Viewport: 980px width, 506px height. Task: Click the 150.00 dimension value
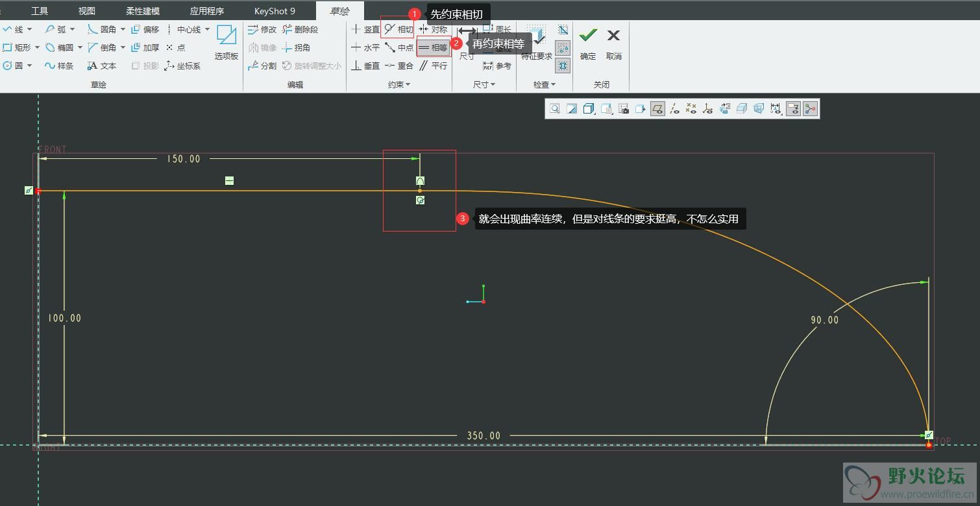click(x=184, y=159)
